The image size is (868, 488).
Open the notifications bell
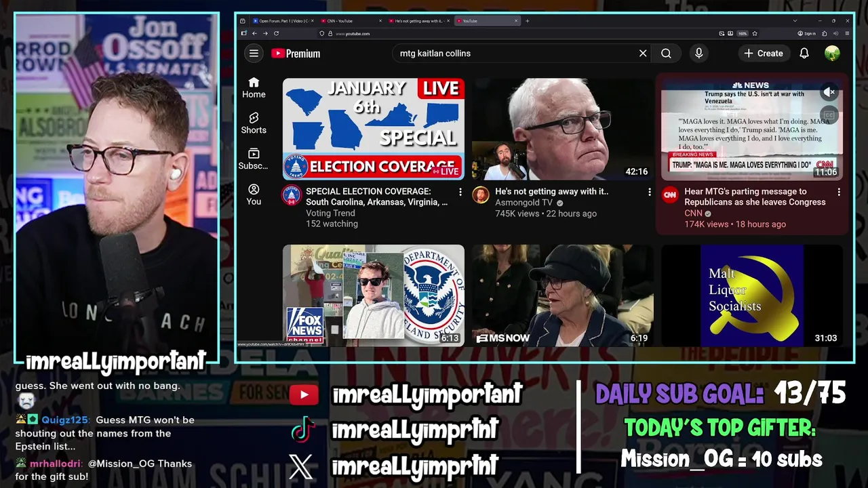click(x=804, y=54)
